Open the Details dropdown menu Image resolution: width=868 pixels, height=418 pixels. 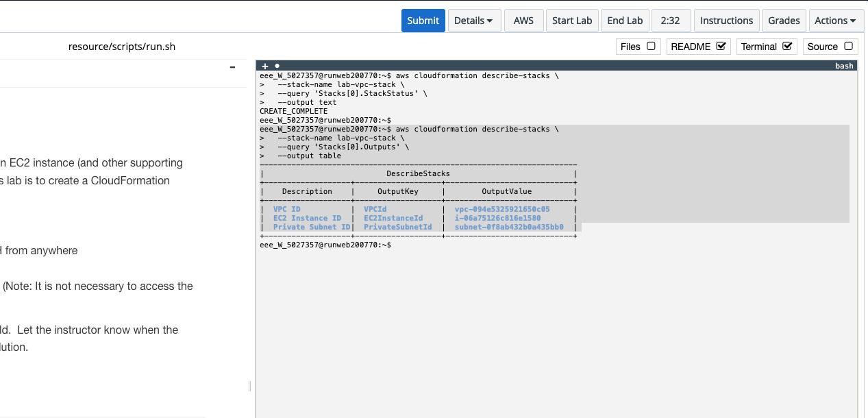(x=473, y=21)
